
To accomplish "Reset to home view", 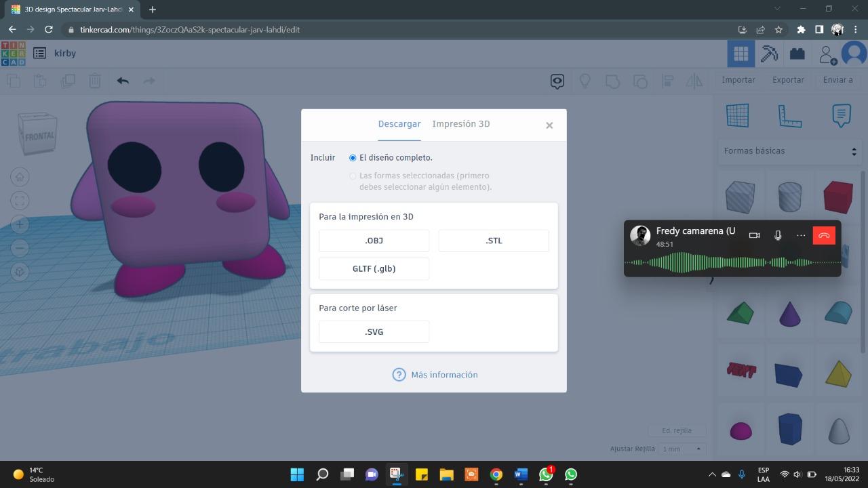I will click(x=20, y=177).
